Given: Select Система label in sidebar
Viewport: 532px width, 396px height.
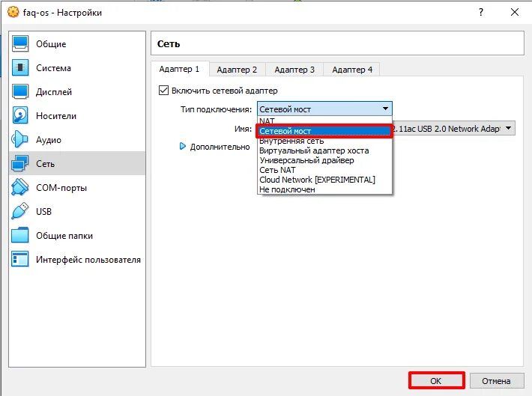Looking at the screenshot, I should 54,68.
